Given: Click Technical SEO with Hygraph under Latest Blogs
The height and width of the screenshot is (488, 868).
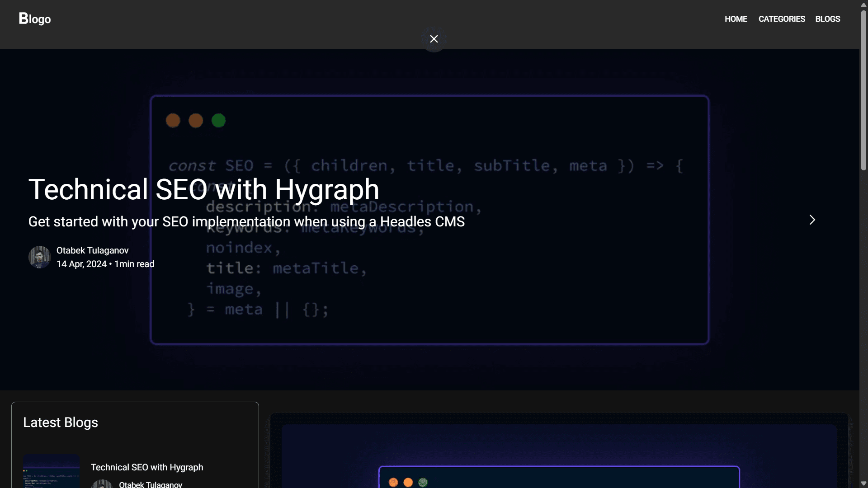Looking at the screenshot, I should pos(146,467).
